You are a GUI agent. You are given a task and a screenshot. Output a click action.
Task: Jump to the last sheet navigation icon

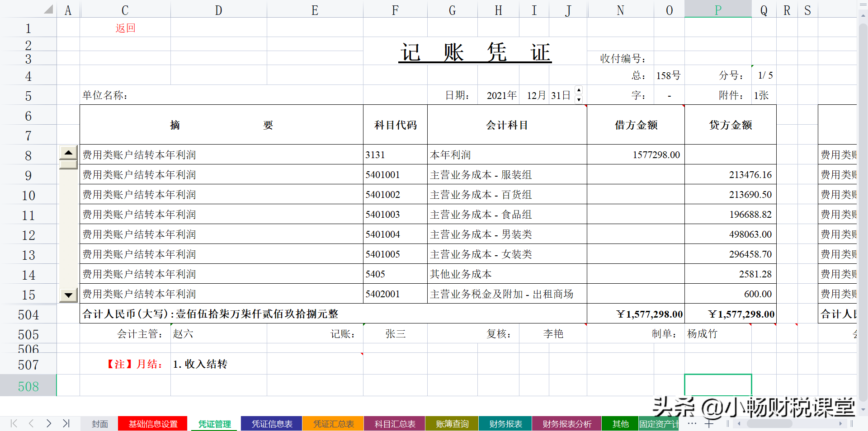tap(66, 423)
